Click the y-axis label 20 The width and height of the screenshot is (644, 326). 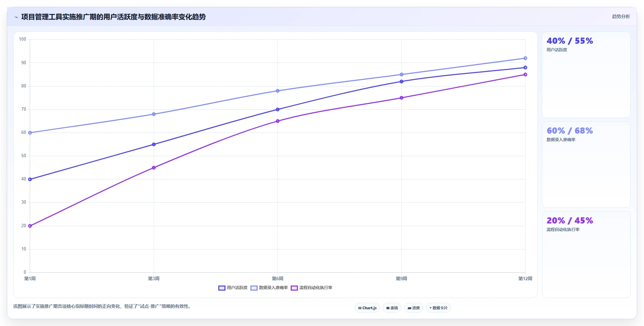click(24, 226)
